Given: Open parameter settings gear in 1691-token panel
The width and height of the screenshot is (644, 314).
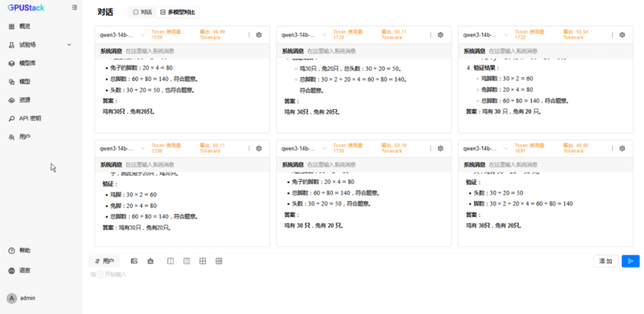Looking at the screenshot, I should 622,148.
